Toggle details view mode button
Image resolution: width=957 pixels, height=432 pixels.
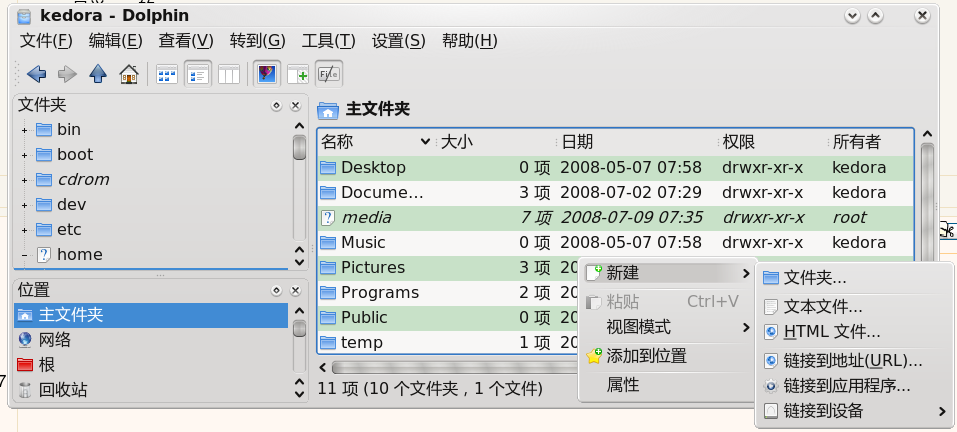198,74
